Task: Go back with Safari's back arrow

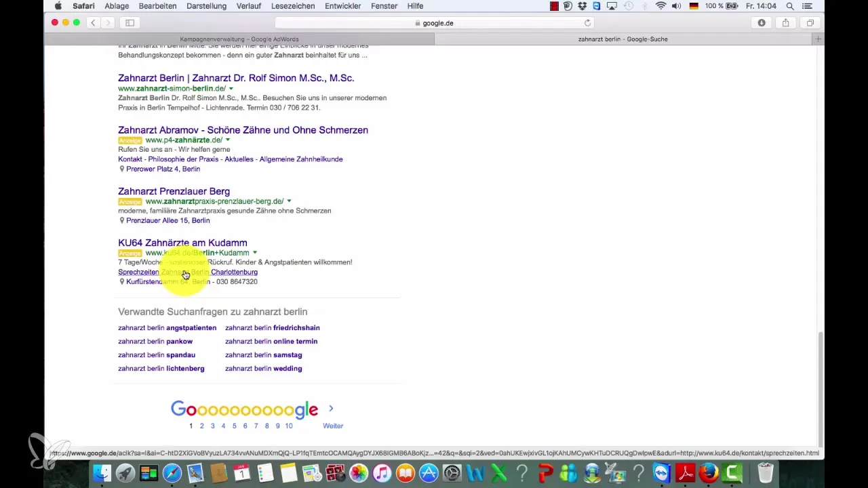Action: pyautogui.click(x=93, y=22)
